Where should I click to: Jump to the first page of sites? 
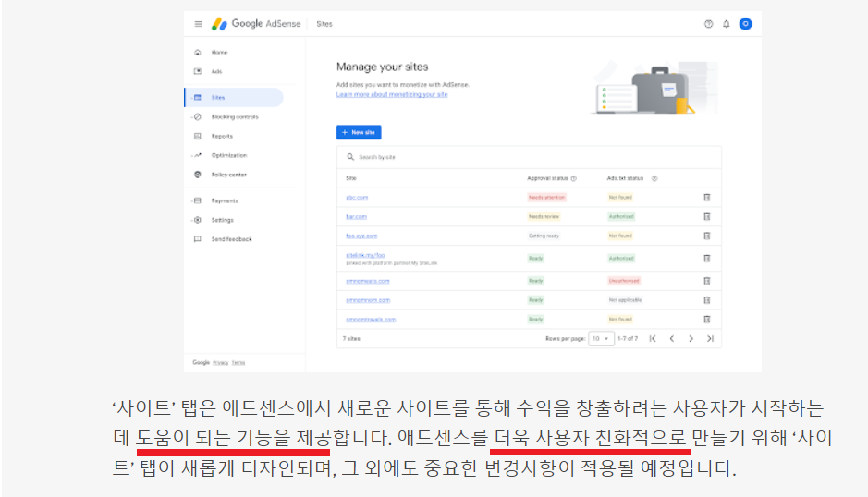(x=653, y=339)
